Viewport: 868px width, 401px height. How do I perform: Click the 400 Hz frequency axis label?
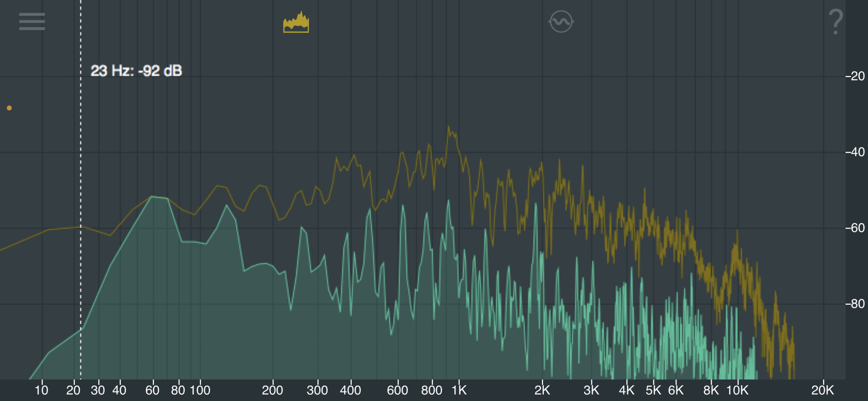tap(350, 390)
